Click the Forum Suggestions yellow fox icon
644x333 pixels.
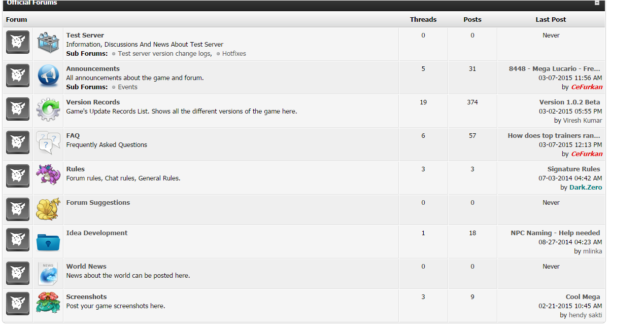(x=48, y=209)
